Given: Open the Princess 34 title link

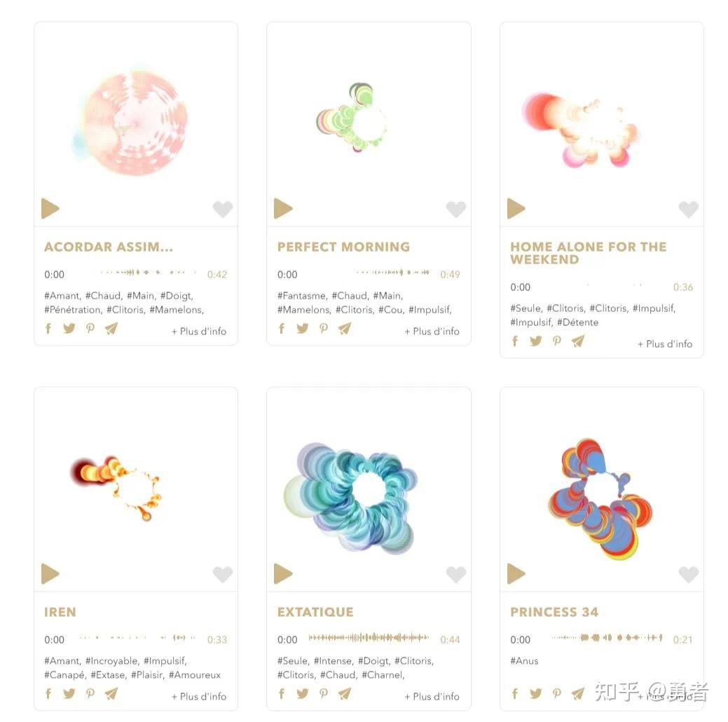Looking at the screenshot, I should [554, 612].
